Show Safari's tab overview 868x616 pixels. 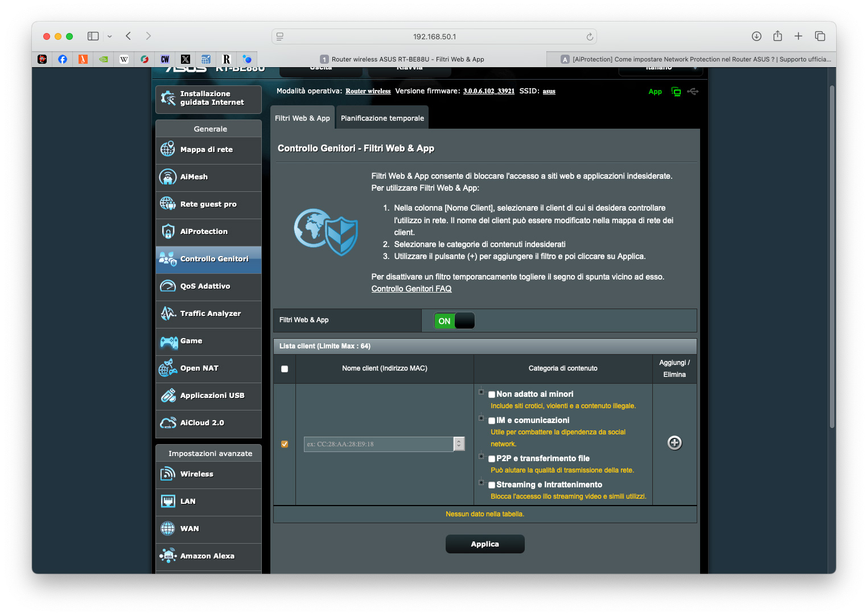pyautogui.click(x=820, y=36)
